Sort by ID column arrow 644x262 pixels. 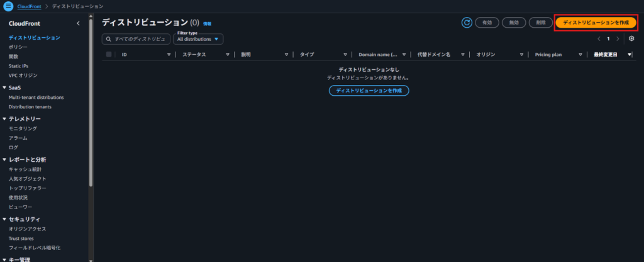click(169, 54)
